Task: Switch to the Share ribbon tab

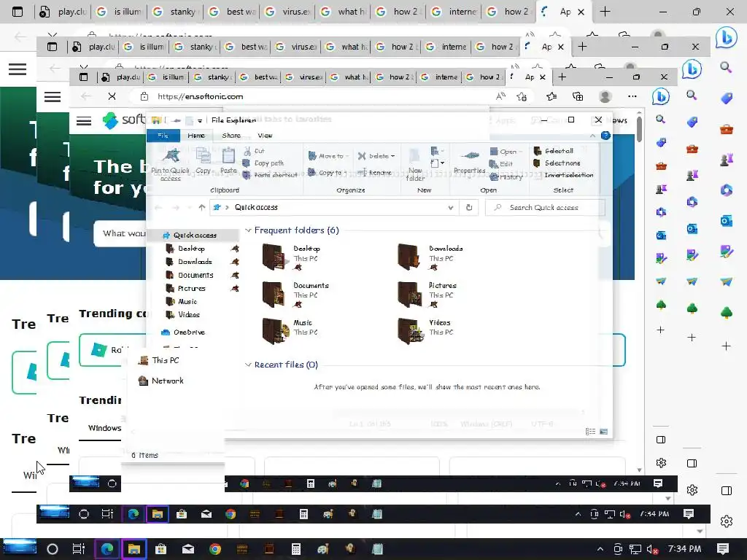Action: [231, 135]
